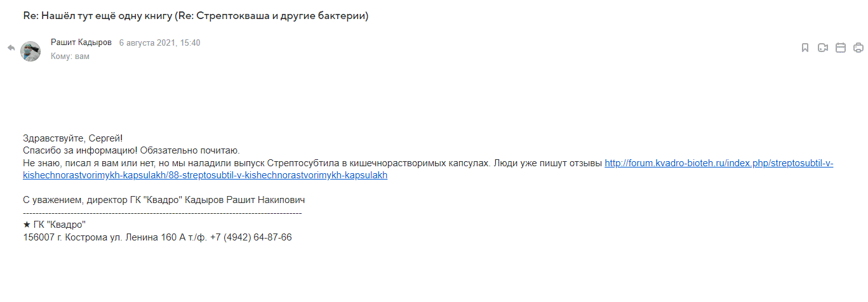
Task: Start a video call from the email
Action: point(823,48)
